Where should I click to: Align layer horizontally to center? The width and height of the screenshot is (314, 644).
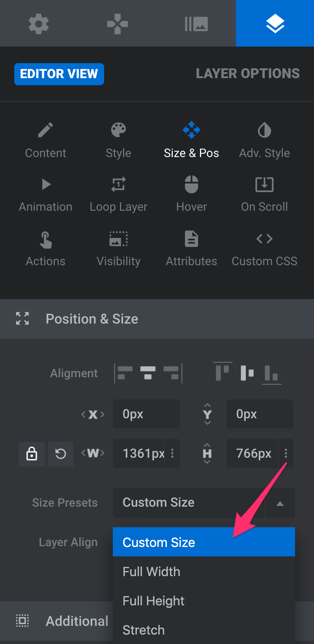pyautogui.click(x=148, y=373)
